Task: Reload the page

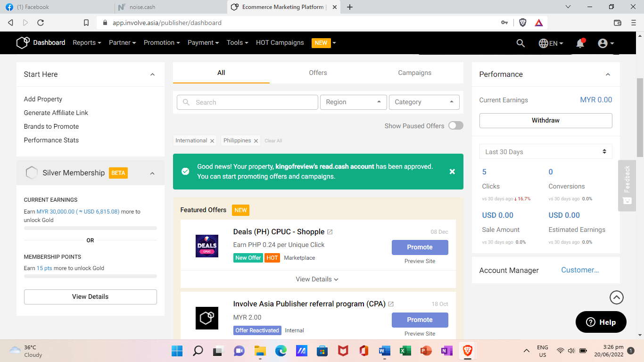Action: tap(41, 23)
